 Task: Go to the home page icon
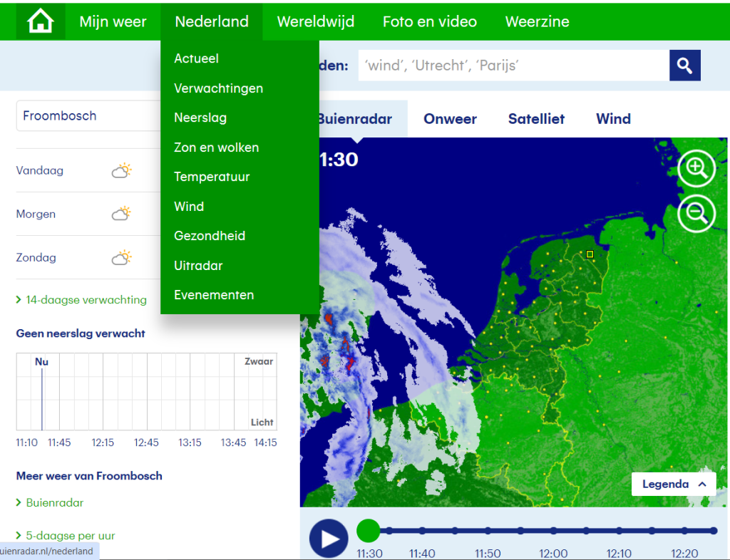tap(41, 21)
